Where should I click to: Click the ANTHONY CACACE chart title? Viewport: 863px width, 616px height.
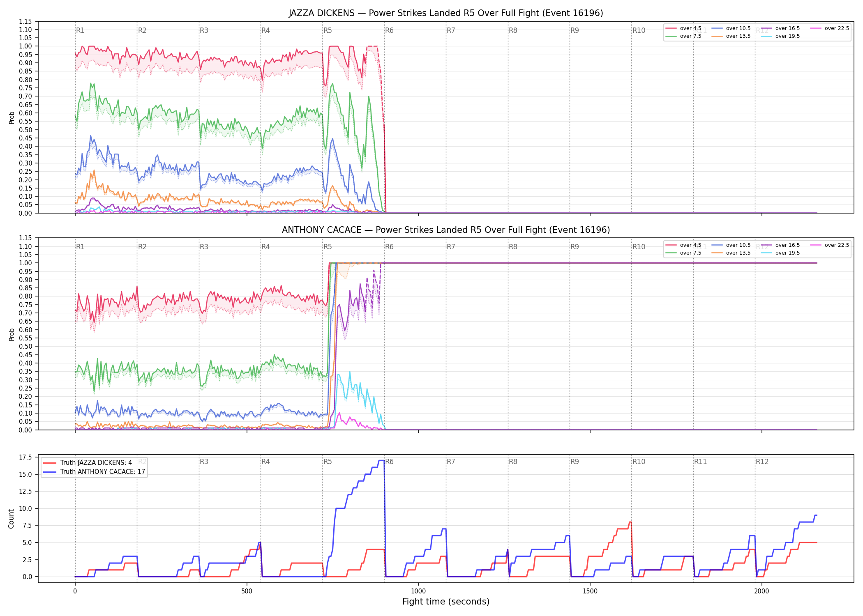pyautogui.click(x=446, y=230)
